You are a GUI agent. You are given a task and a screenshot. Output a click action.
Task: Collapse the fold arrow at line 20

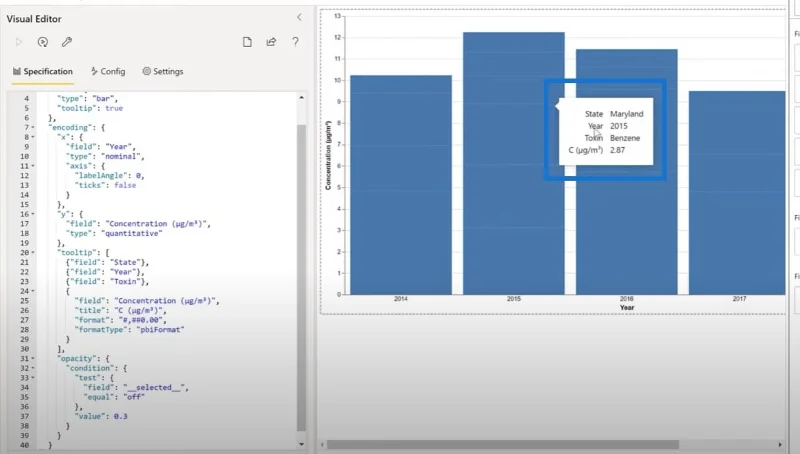[x=33, y=253]
